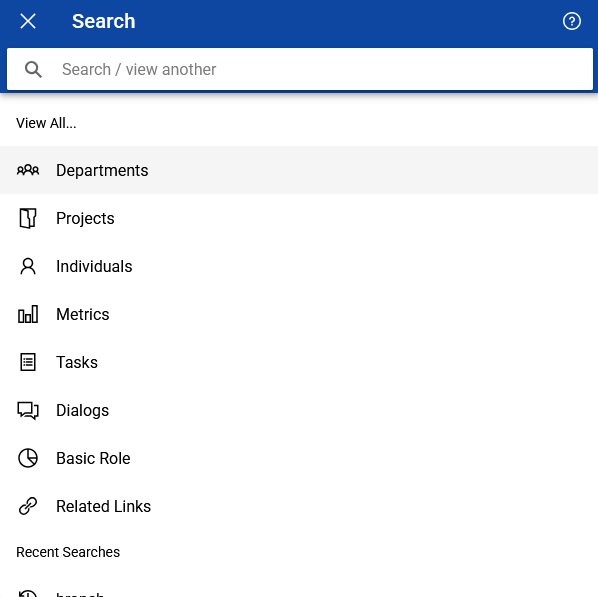
Task: Open the help question mark icon
Action: [571, 21]
